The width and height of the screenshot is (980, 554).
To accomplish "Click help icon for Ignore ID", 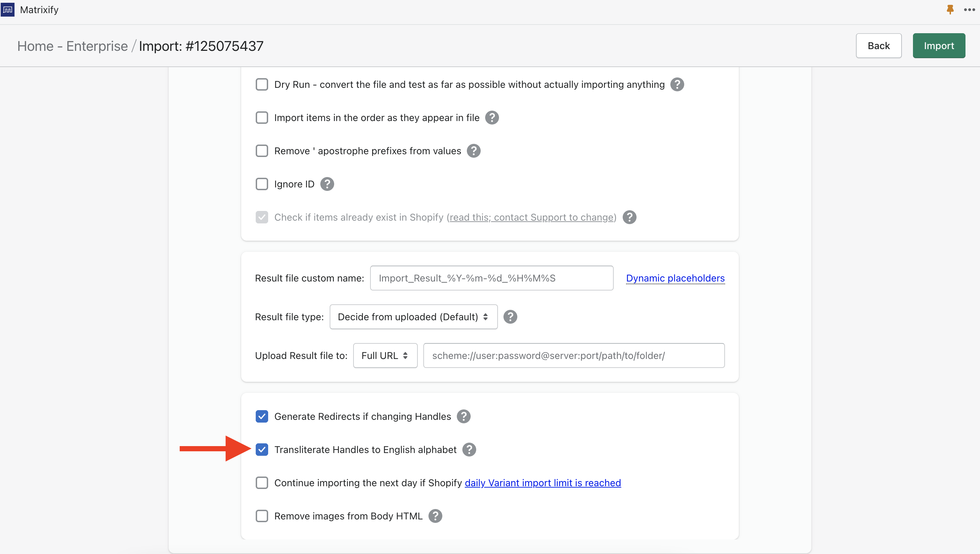I will click(x=327, y=184).
